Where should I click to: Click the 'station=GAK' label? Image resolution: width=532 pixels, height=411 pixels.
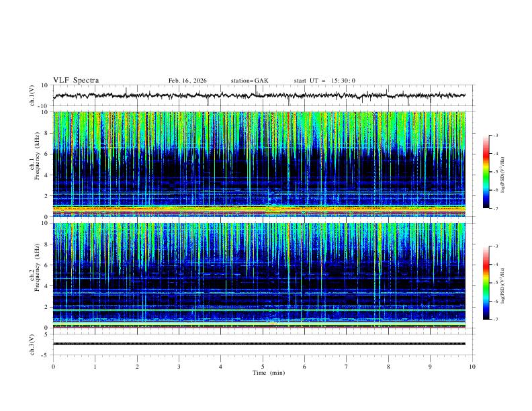tap(249, 81)
